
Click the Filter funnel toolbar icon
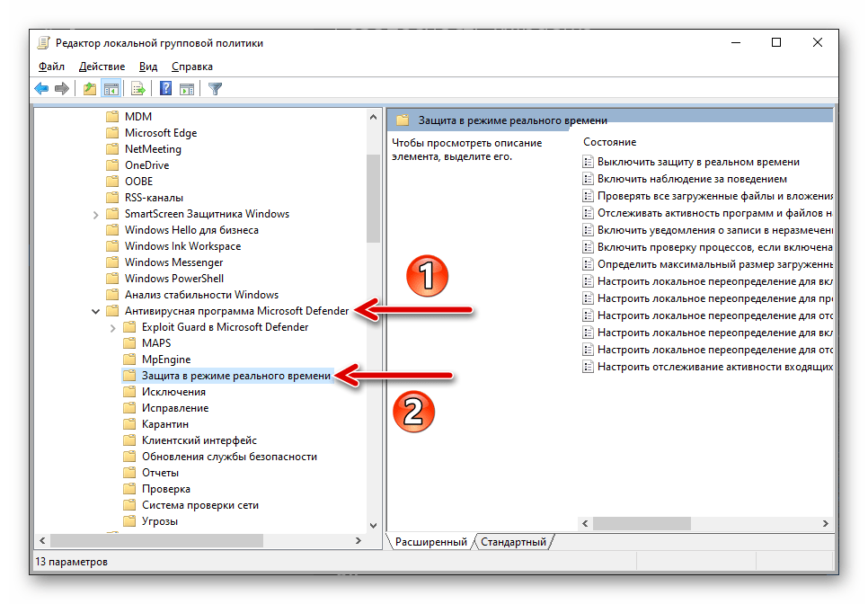[216, 89]
